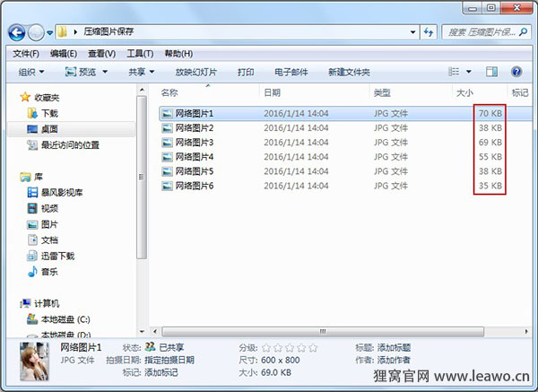This screenshot has width=538, height=392.
Task: Click the 放映幻灯片 button
Action: pyautogui.click(x=195, y=72)
